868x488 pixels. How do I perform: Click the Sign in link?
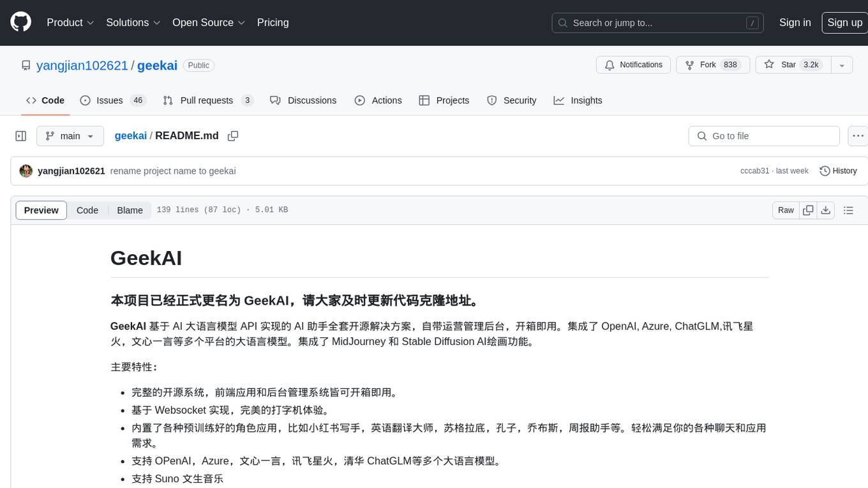[x=795, y=22]
